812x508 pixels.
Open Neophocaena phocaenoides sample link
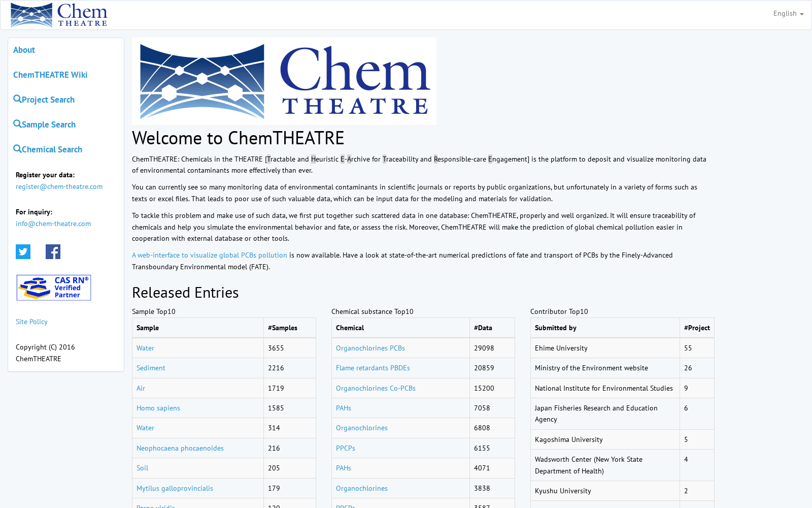tap(180, 448)
